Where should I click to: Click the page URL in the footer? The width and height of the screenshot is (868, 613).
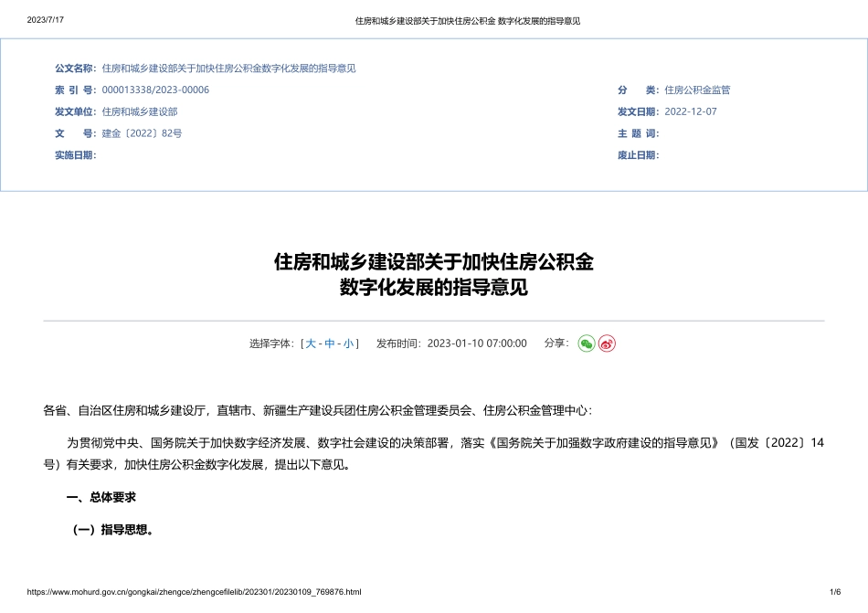click(x=195, y=592)
